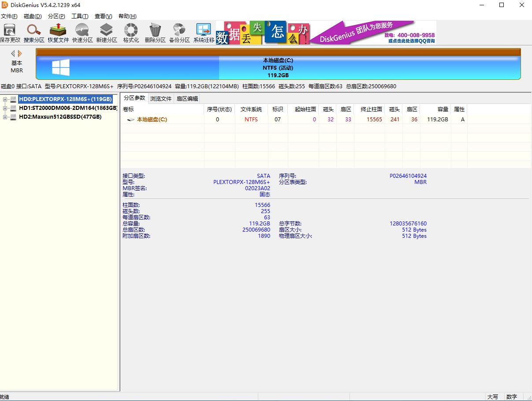The width and height of the screenshot is (532, 401).
Task: Click New Partition (新建分区) icon
Action: (107, 33)
